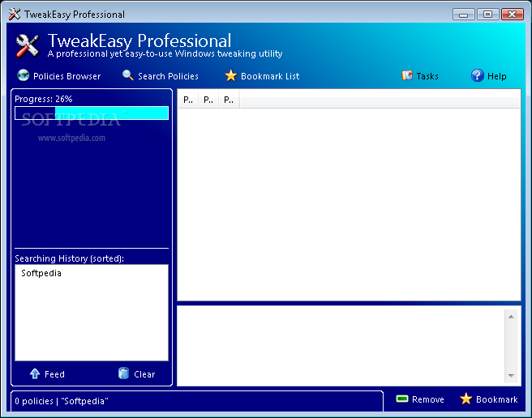
Task: Click the Progress: 26% label
Action: coord(44,99)
